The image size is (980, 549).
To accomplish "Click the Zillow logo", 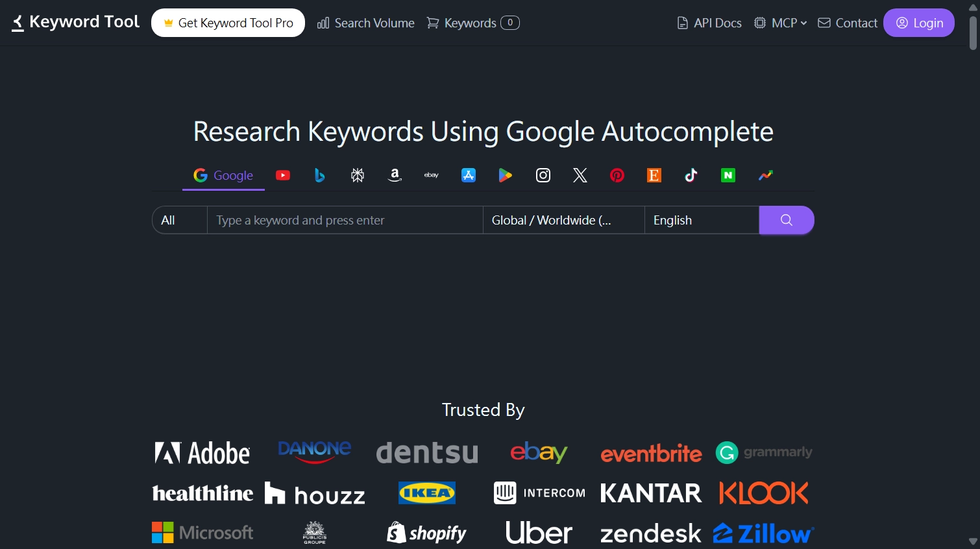I will pos(764,533).
